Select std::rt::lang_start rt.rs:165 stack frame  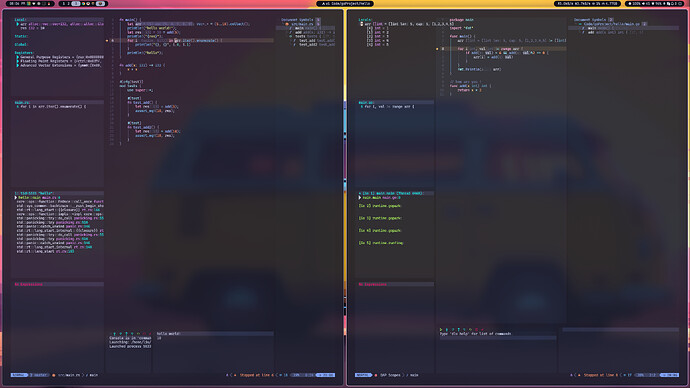pyautogui.click(x=45, y=251)
